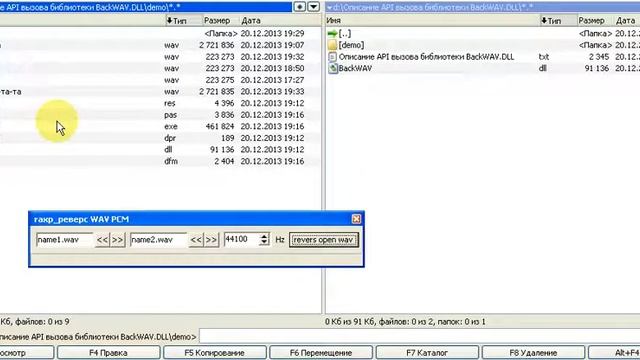Screen dimensions: 640x360
Task: Sort the left panel by Дата column
Action: pyautogui.click(x=280, y=20)
